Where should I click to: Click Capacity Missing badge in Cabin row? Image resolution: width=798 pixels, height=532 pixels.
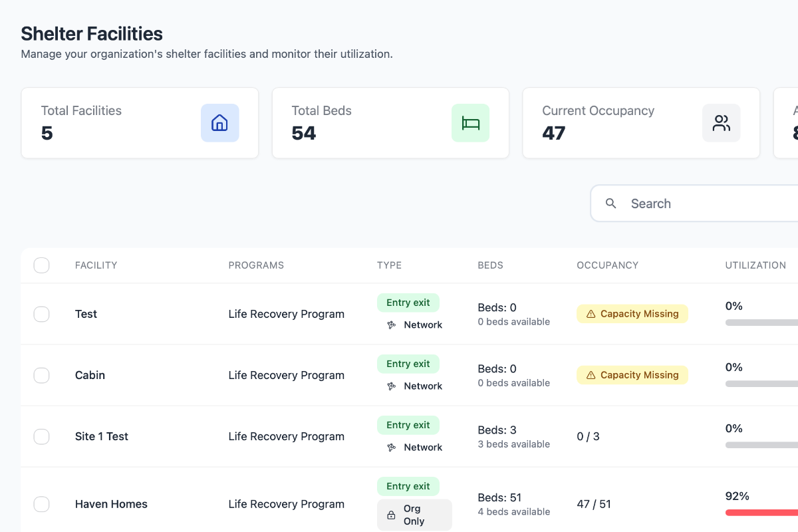point(632,375)
